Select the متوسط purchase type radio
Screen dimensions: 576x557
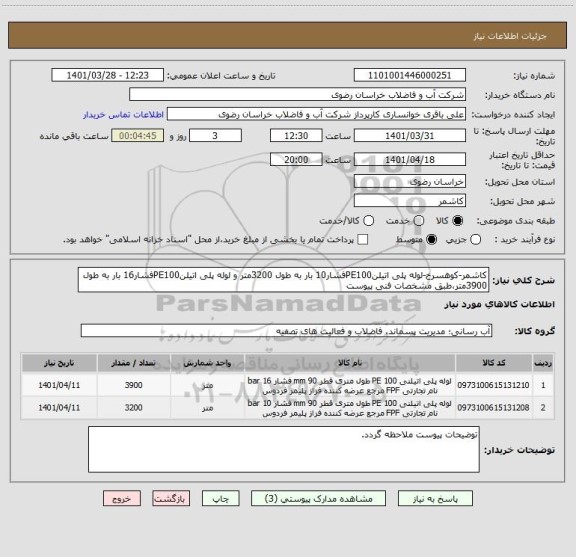coord(431,240)
